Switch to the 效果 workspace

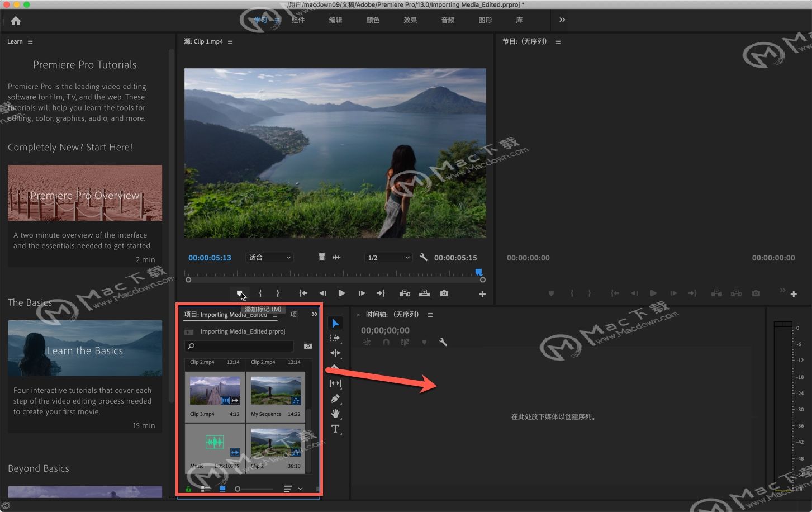tap(410, 20)
